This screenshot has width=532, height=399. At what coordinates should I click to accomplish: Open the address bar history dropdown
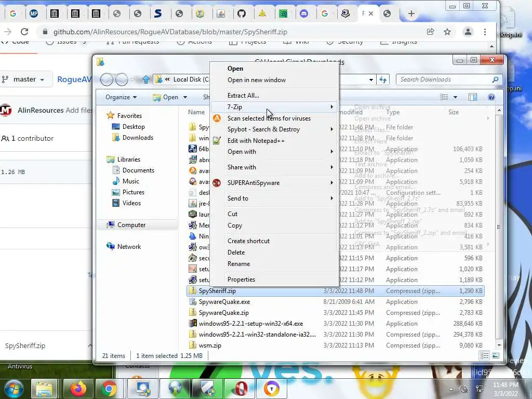coord(371,79)
